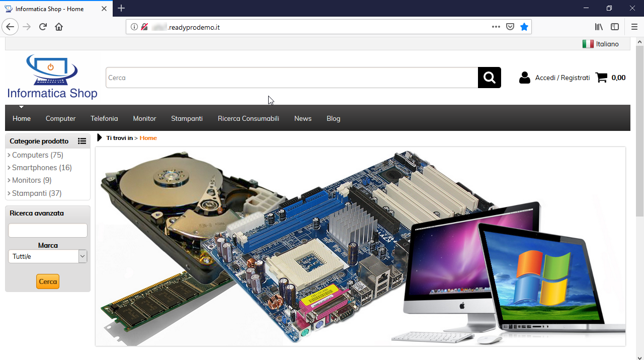Click the user account silhouette icon
Image resolution: width=644 pixels, height=360 pixels.
[x=525, y=78]
